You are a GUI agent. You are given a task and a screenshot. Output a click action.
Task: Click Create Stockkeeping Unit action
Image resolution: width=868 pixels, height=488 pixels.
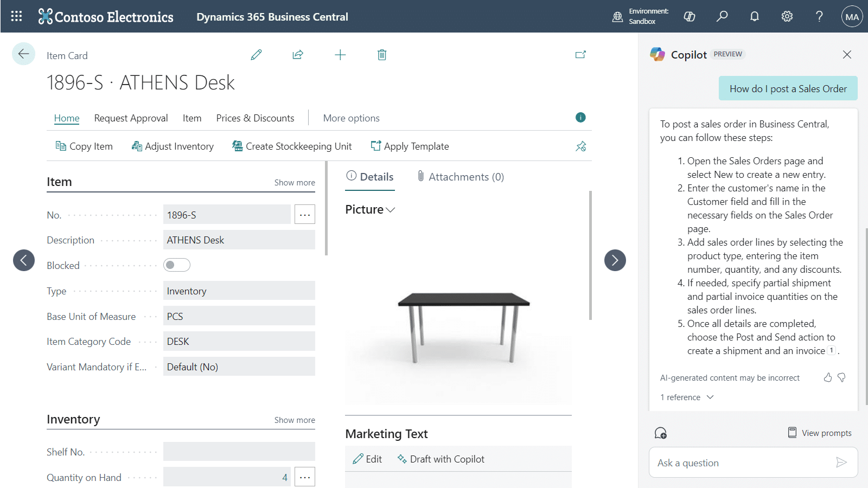coord(292,146)
